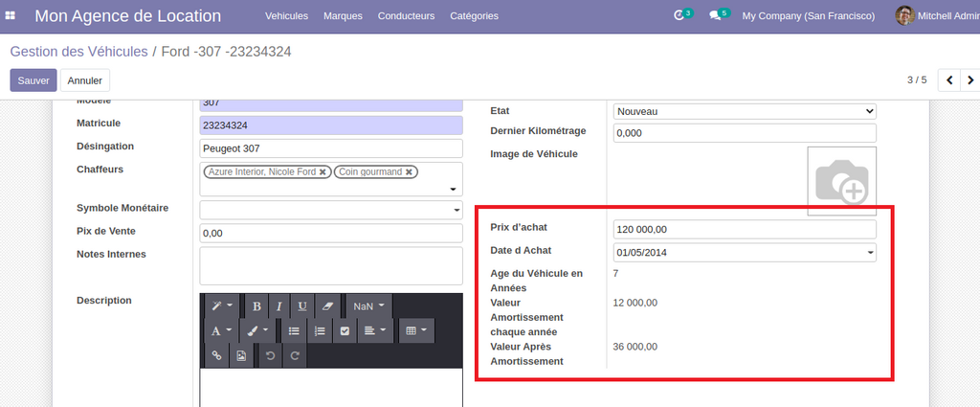
Task: Open the font color A dropdown
Action: click(221, 331)
